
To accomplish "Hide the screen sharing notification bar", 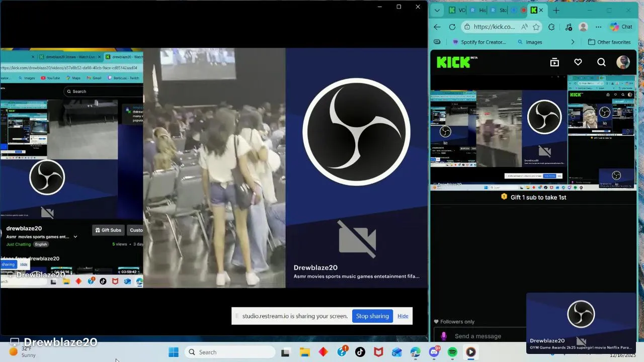I will click(403, 316).
